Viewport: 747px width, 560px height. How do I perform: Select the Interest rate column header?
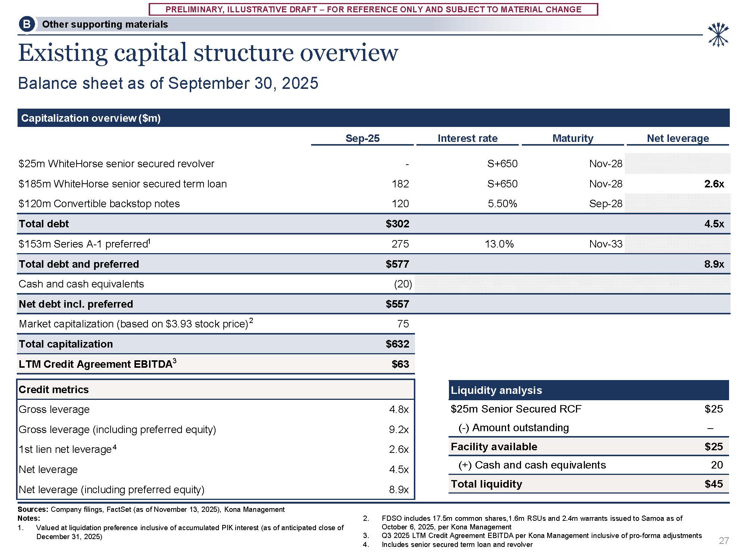tap(467, 139)
